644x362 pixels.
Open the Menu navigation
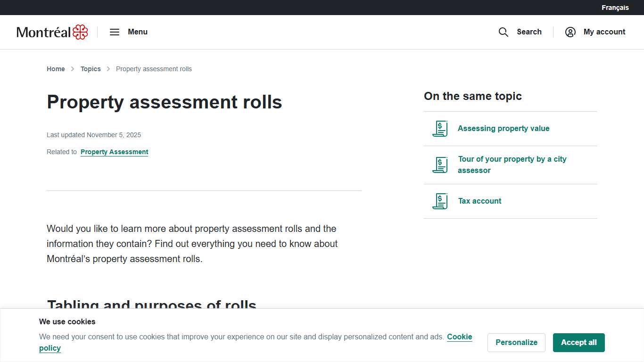[x=137, y=32]
